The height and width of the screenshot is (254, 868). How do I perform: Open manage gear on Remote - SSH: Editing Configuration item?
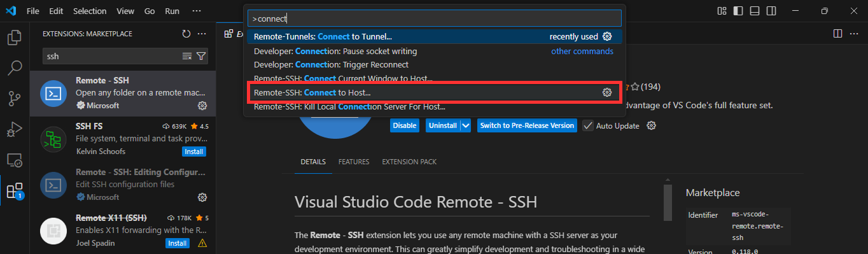tap(202, 197)
